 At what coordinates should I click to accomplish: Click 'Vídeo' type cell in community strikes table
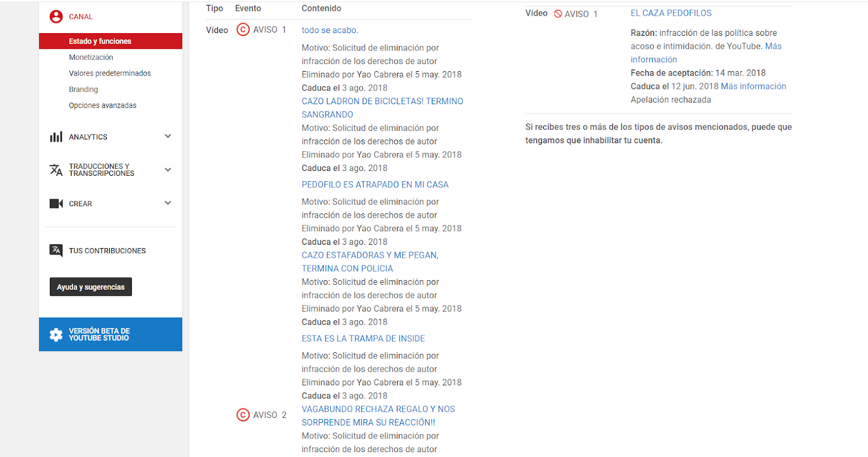coord(537,13)
